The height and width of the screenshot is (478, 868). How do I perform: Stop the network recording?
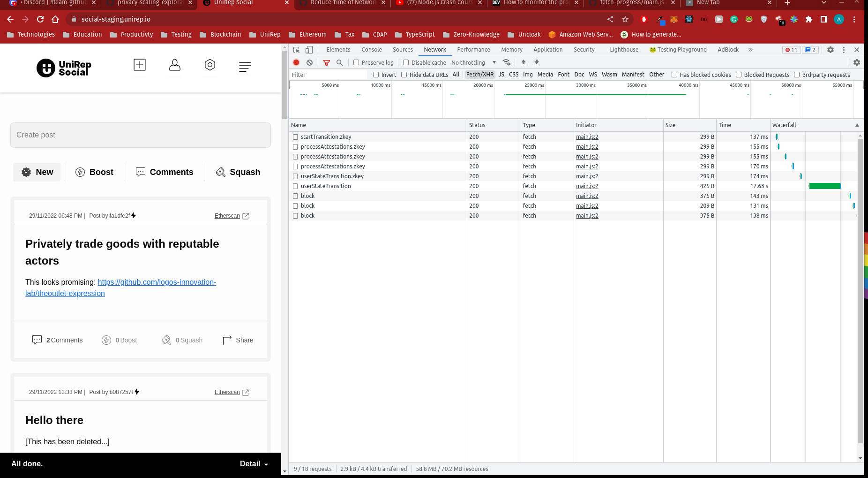click(x=296, y=62)
